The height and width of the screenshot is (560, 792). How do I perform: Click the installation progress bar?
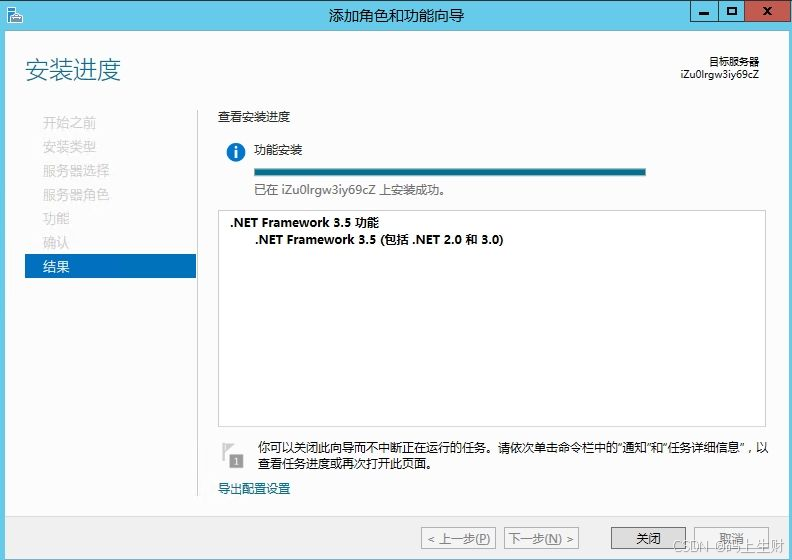coord(450,172)
